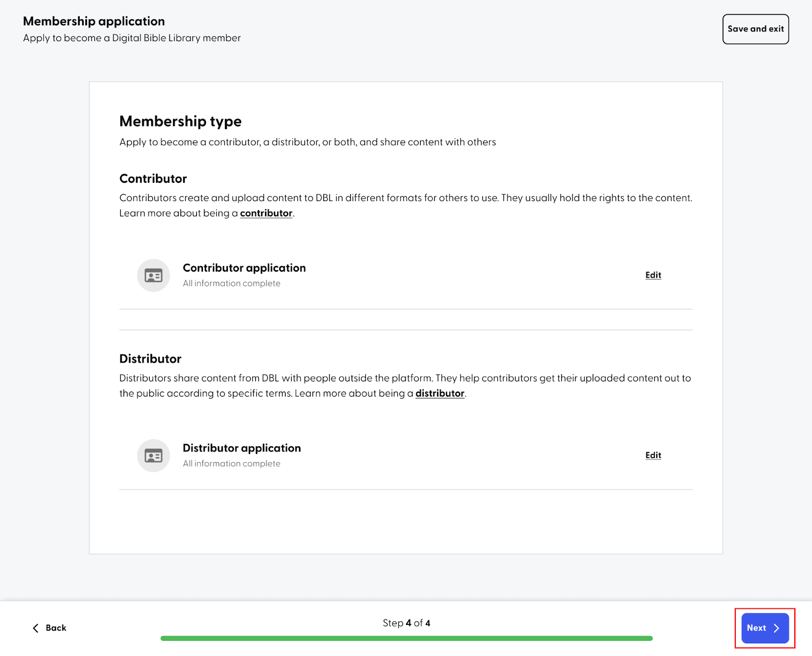Go Back to the previous step
The width and height of the screenshot is (812, 656).
pos(49,628)
